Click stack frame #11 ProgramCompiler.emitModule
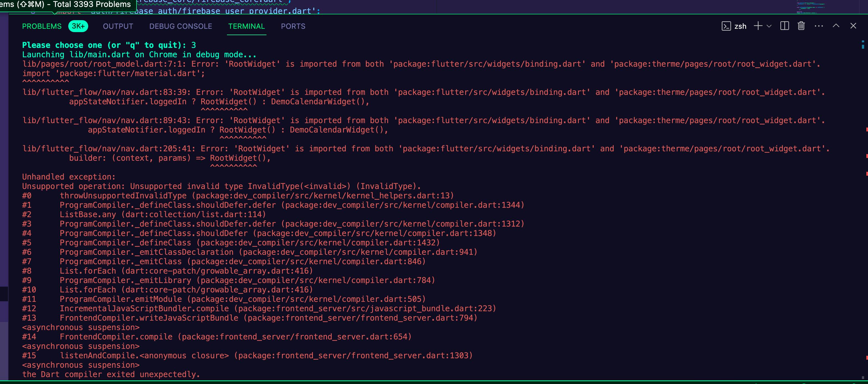Screen dimensions: 868x384 [224, 299]
